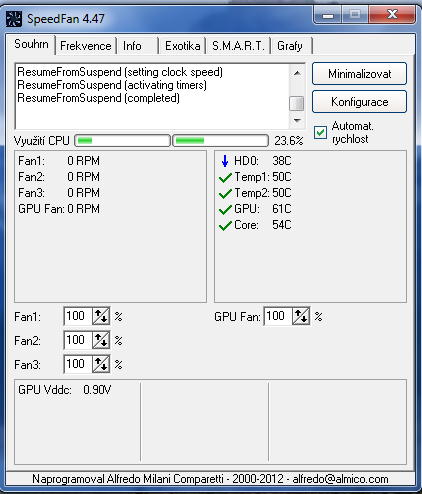Image resolution: width=422 pixels, height=494 pixels.
Task: Click the 'GPU Fan: 0 RPM' reading
Action: click(59, 209)
